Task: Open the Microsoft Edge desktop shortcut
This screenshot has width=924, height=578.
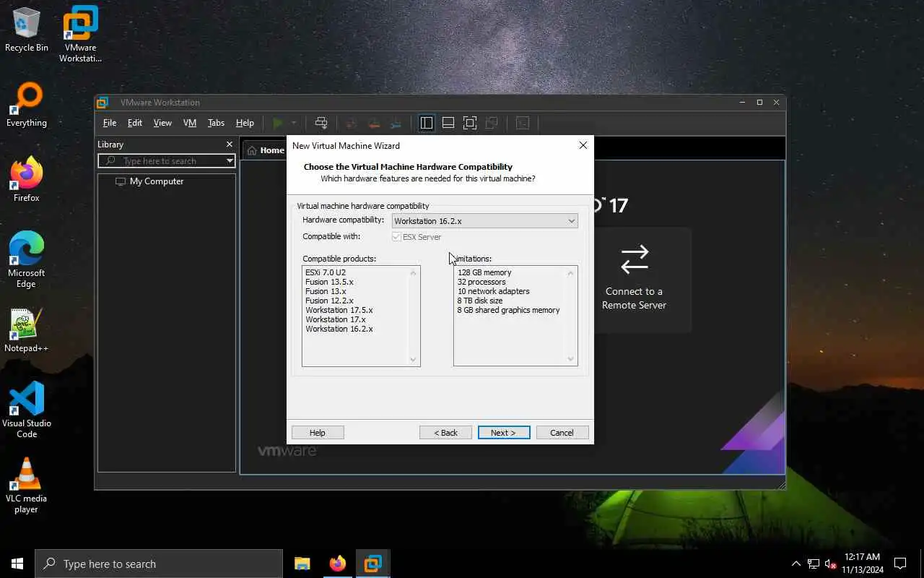Action: 27,259
